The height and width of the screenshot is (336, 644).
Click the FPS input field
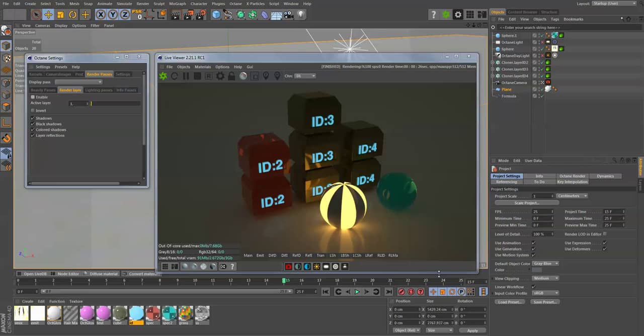[543, 212]
